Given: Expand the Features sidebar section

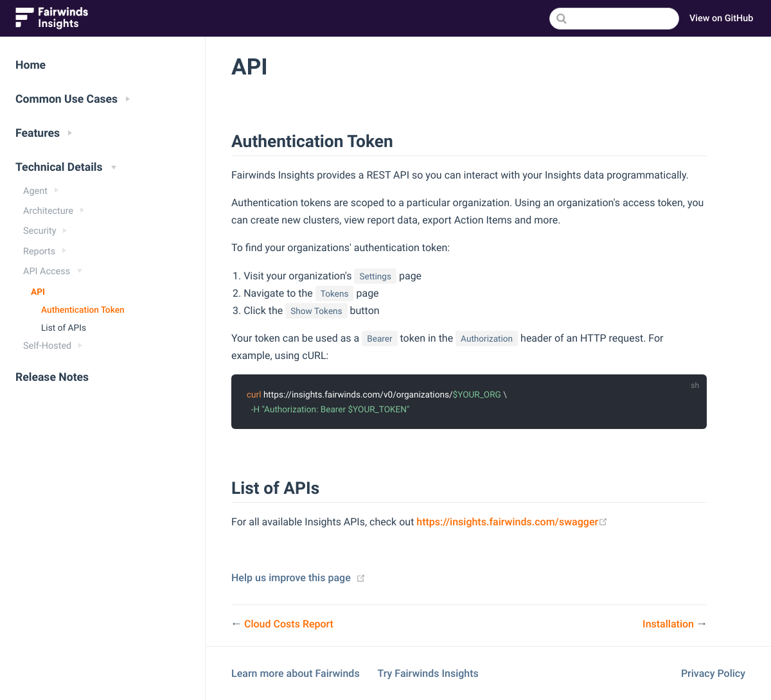Looking at the screenshot, I should point(70,133).
